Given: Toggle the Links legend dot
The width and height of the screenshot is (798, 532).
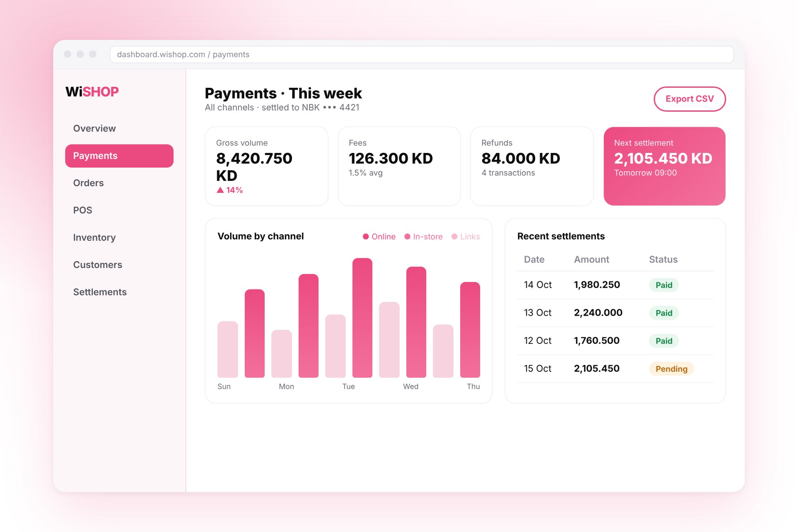Looking at the screenshot, I should (454, 237).
